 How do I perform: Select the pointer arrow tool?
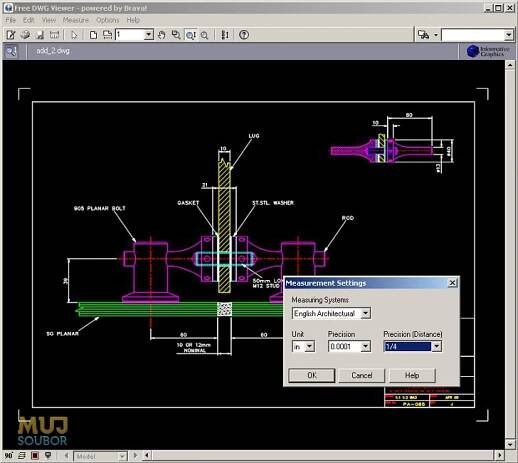tap(74, 35)
